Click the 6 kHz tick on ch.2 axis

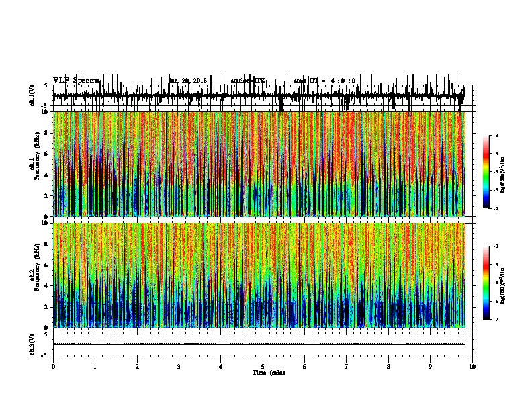tap(47, 265)
